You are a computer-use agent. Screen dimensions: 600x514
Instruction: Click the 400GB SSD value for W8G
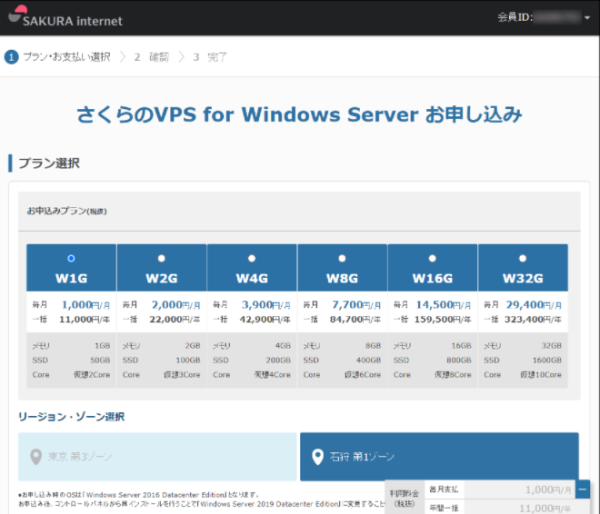368,360
